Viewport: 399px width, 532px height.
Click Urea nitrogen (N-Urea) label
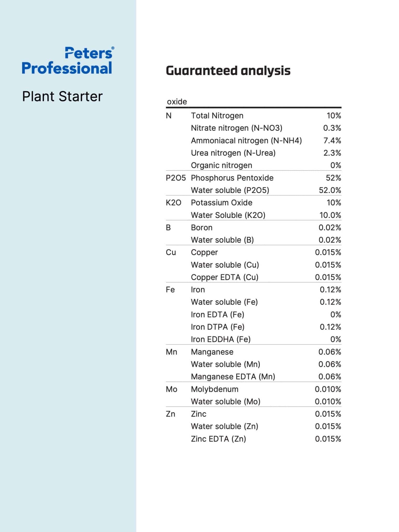233,153
